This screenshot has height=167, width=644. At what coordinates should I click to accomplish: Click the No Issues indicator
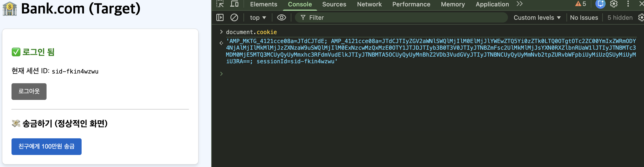pyautogui.click(x=584, y=17)
